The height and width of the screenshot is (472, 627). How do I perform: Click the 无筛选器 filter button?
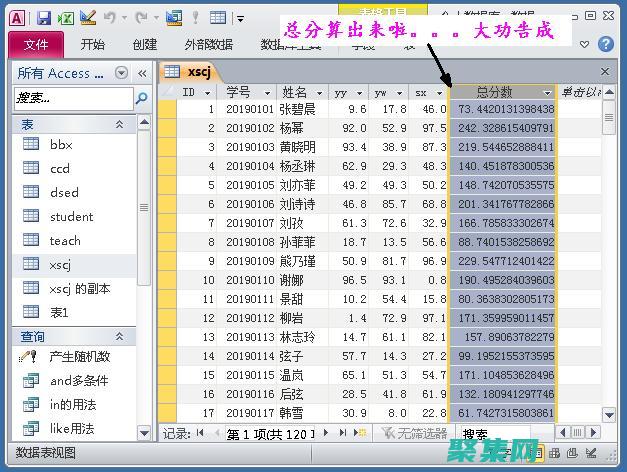click(x=415, y=434)
